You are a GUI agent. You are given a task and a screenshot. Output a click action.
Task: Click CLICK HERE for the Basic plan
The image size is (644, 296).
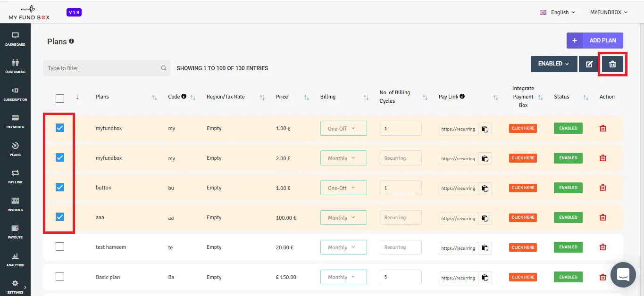click(x=523, y=277)
